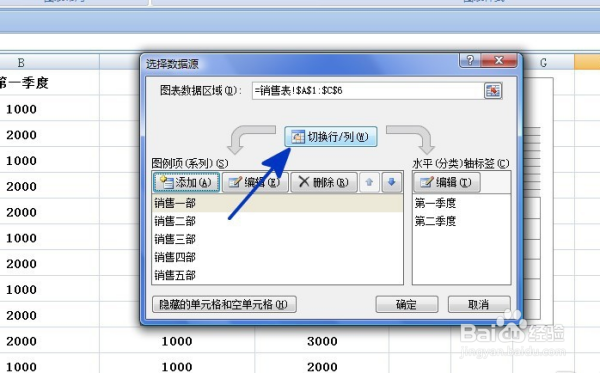600x373 pixels.
Task: Click the dialog help question mark button
Action: coord(470,60)
